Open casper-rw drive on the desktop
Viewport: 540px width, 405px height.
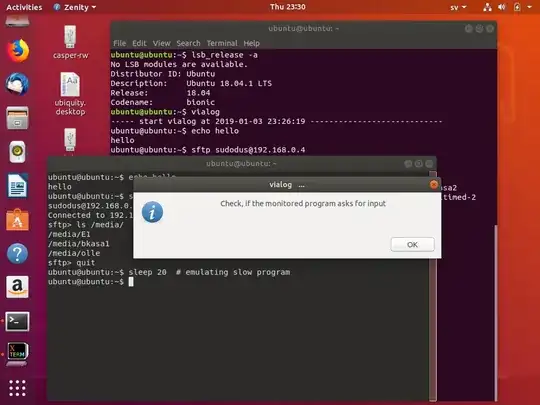70,42
